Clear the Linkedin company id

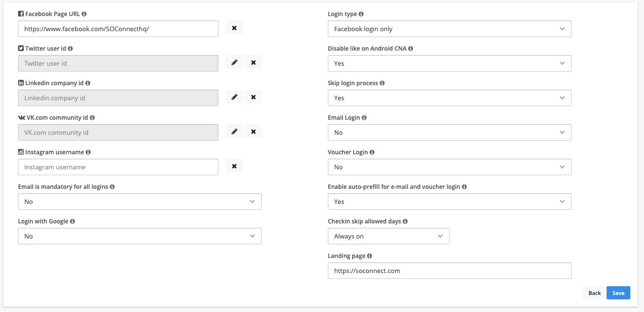click(253, 97)
